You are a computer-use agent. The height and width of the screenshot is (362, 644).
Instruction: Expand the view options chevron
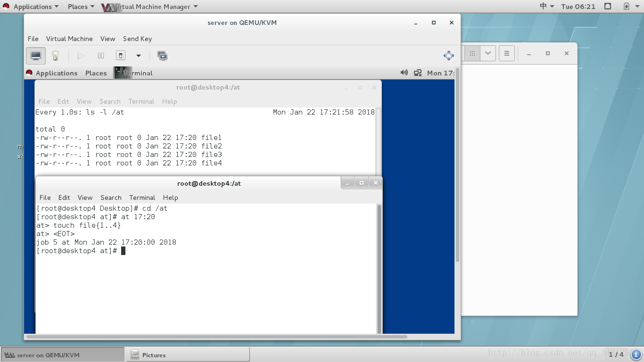click(488, 53)
